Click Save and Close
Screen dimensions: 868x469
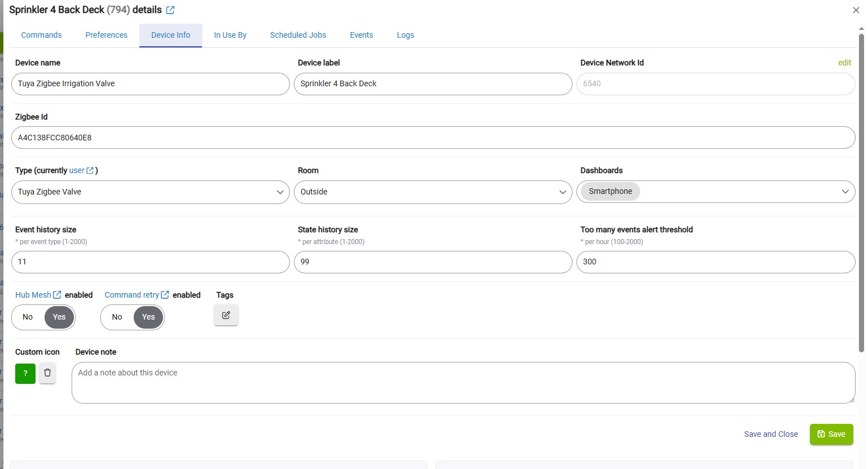point(771,434)
